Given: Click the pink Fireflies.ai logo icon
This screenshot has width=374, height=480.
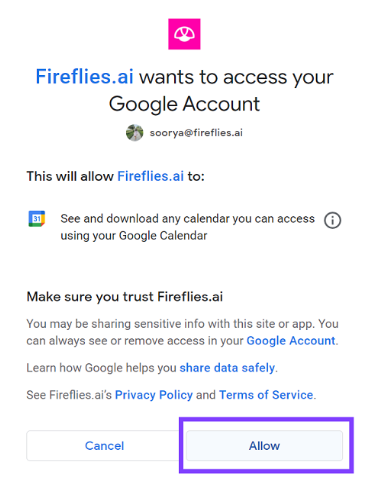Looking at the screenshot, I should 184,34.
